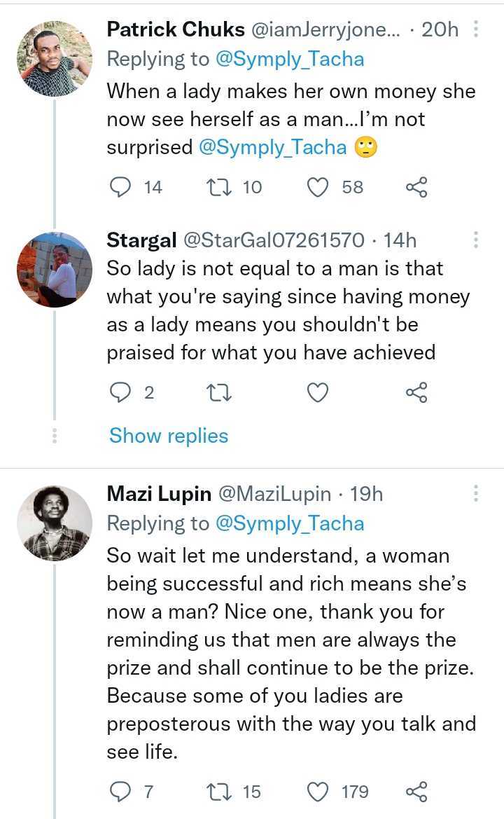Retweet Stargal's tweet

[219, 393]
